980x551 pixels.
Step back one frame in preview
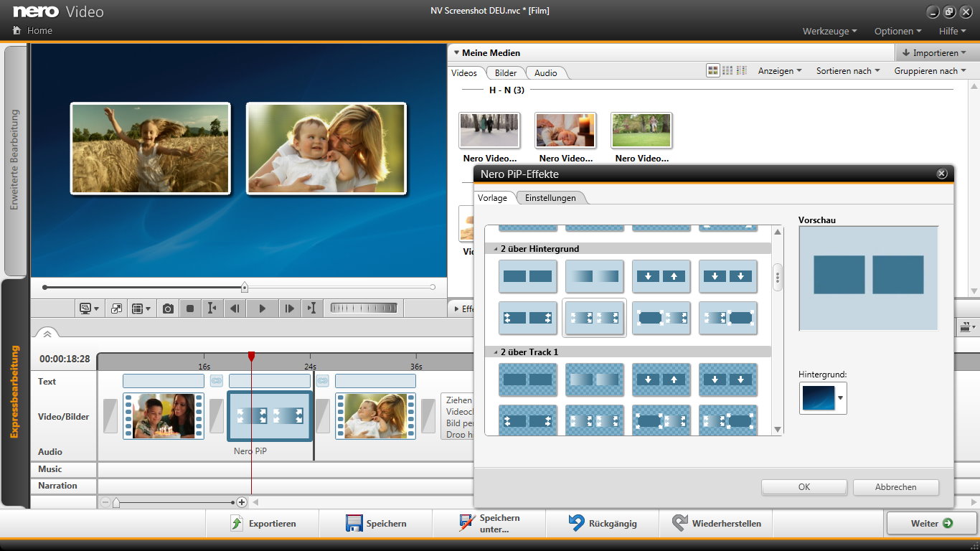click(234, 309)
